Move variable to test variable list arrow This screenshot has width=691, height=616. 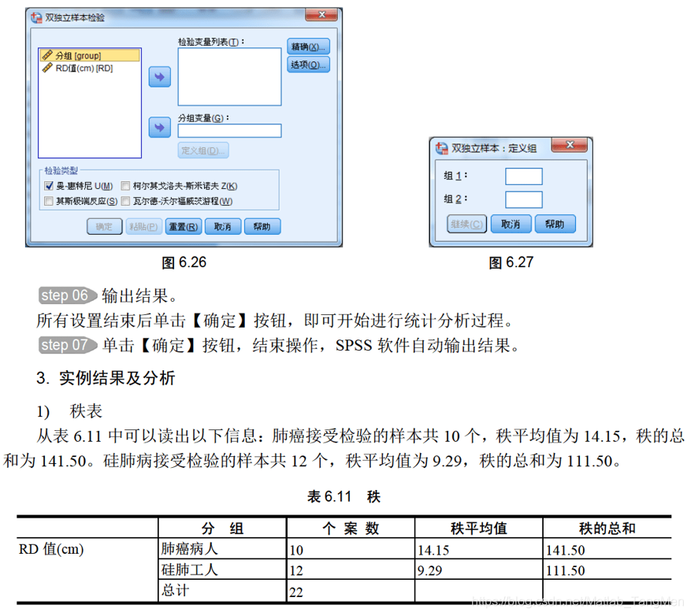coord(159,77)
